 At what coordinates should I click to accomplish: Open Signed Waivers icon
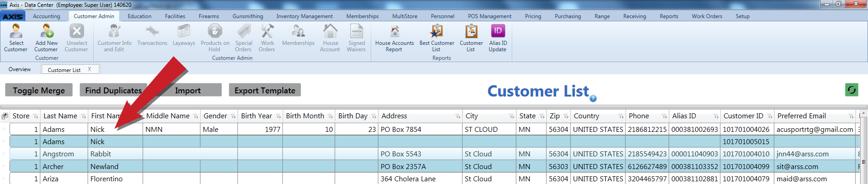[x=356, y=38]
